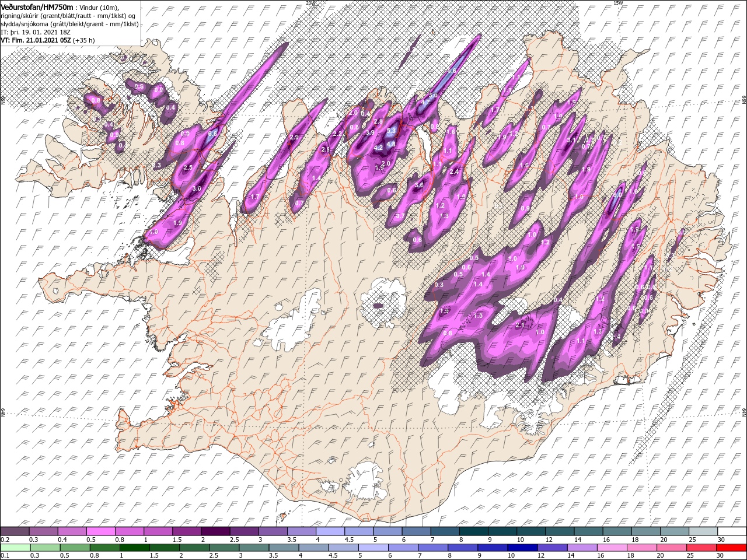Click the '6.0' snowfall value in the east

(x=617, y=195)
